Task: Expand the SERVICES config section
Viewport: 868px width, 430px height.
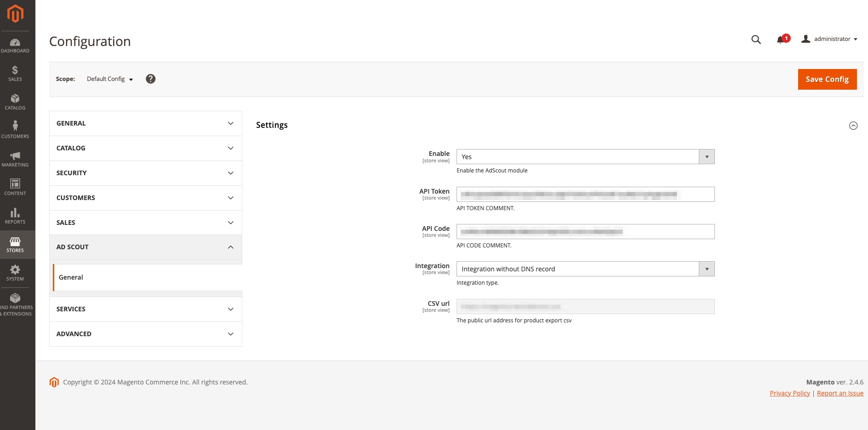Action: pos(146,309)
